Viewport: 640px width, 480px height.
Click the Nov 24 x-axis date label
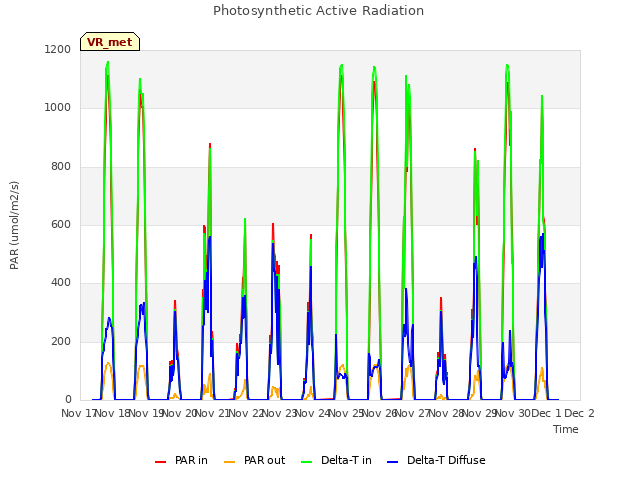tap(312, 413)
